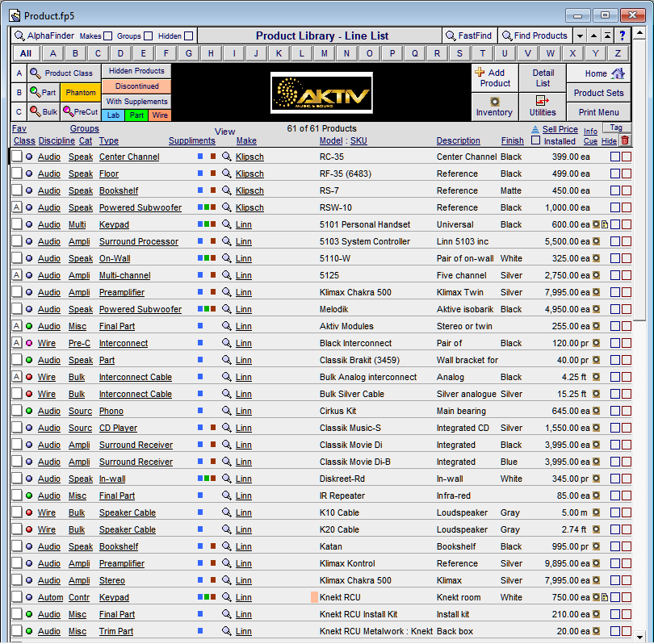Click the Add Product plus icon
This screenshot has width=654, height=644.
tap(480, 72)
